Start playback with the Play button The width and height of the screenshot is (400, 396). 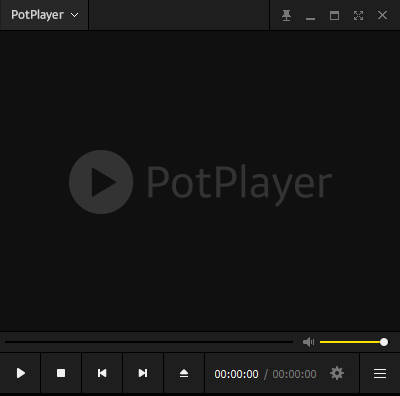tap(21, 373)
